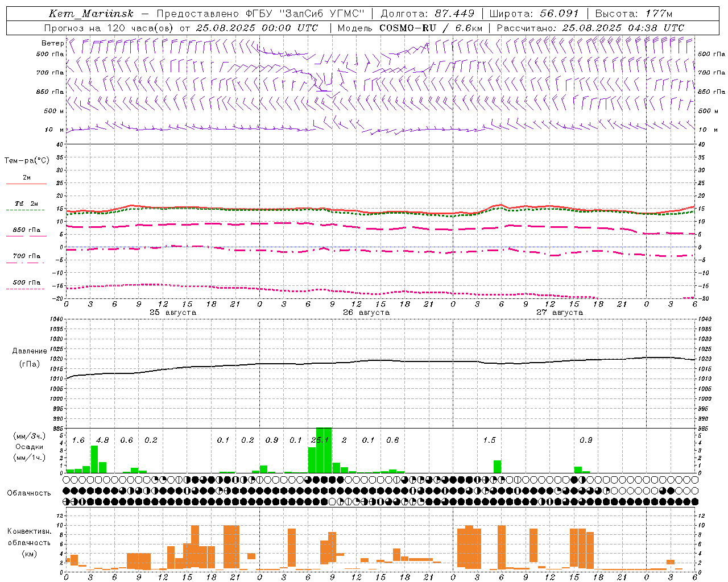This screenshot has height=582, width=728.
Task: Click the 1.5 precipitation total
Action: click(489, 440)
